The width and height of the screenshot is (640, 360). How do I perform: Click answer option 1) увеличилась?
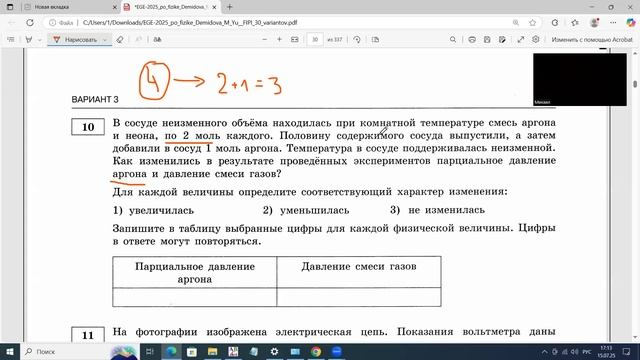(153, 210)
